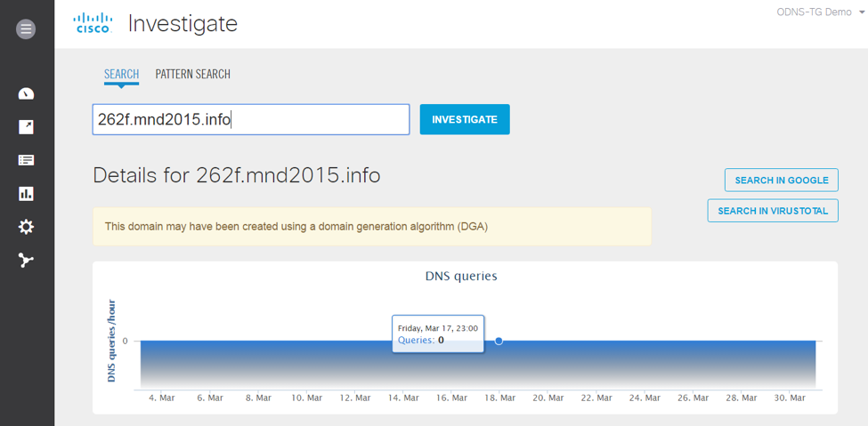868x426 pixels.
Task: Click the 4. Mar date on chart axis
Action: 160,398
